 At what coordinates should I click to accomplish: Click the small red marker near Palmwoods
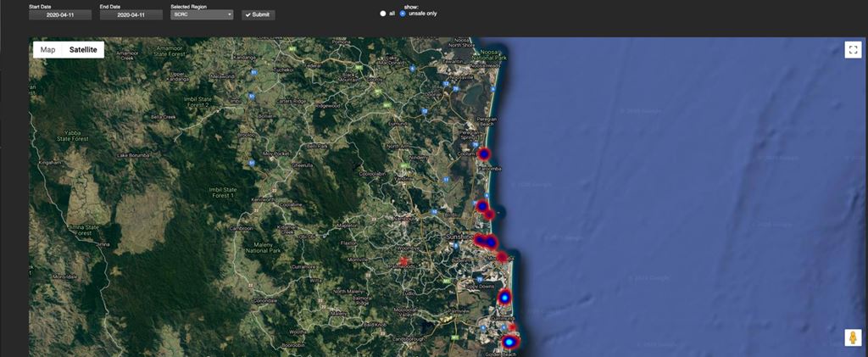403,260
